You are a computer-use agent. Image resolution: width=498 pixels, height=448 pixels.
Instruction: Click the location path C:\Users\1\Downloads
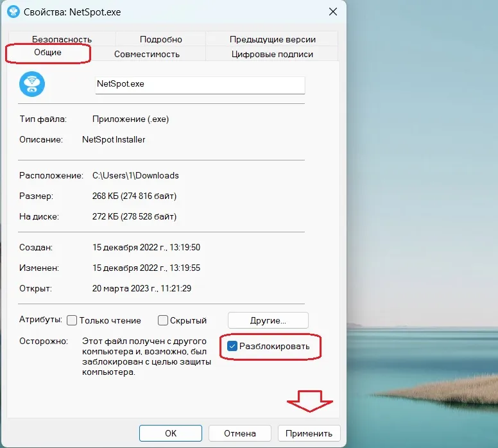point(135,175)
